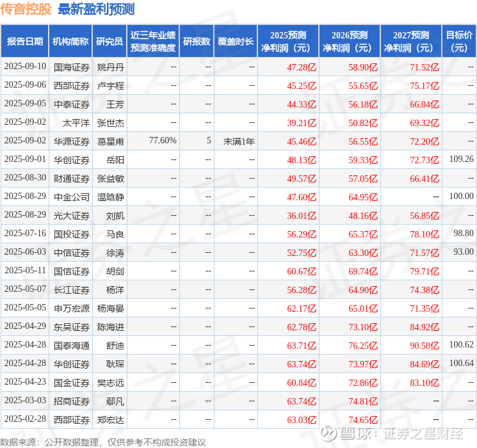
Task: Select target price 93.00
Action: [x=464, y=252]
